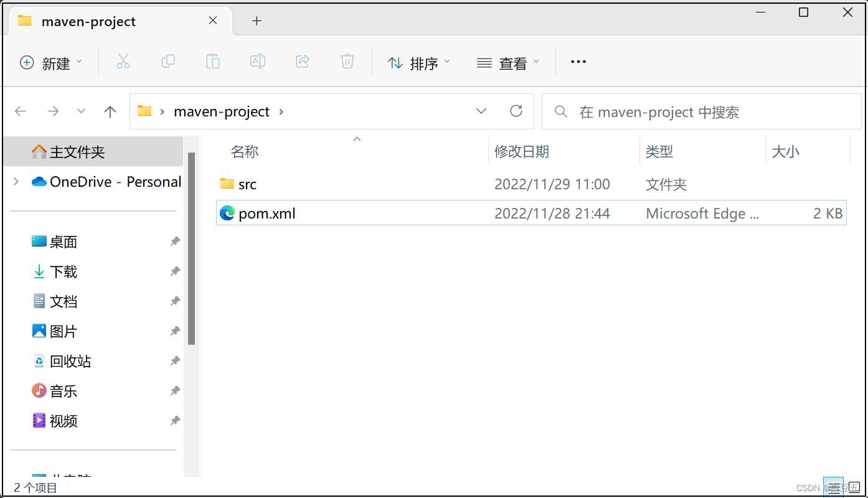Click date 2022/11/28 21:44 of pom.xml
Viewport: 868px width, 498px height.
[x=552, y=214]
